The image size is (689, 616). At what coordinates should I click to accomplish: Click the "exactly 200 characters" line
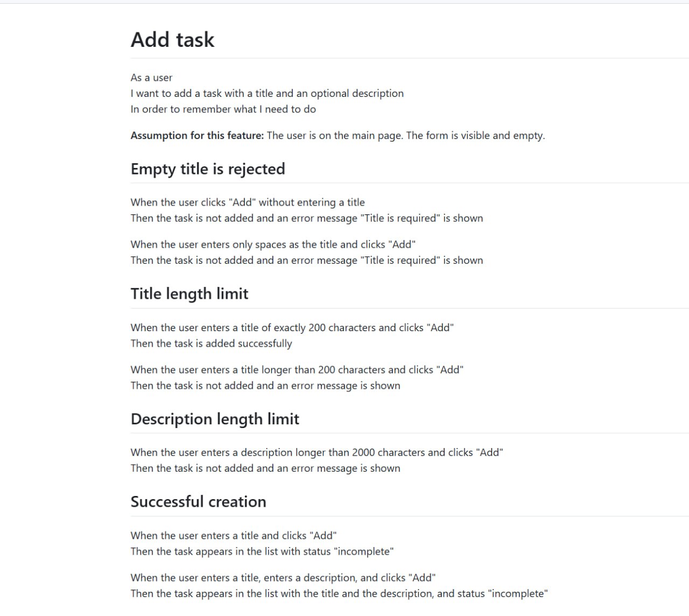pos(292,328)
